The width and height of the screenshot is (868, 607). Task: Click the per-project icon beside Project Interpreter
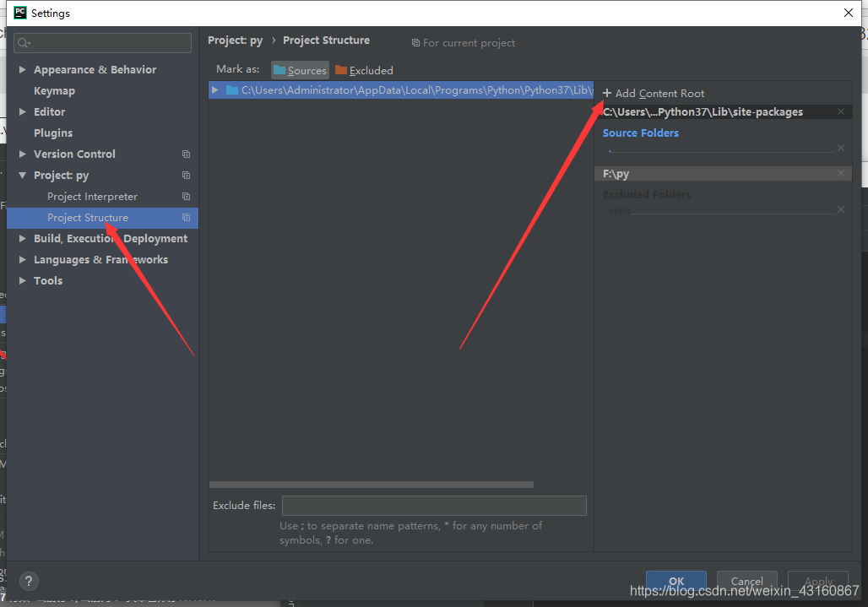(x=186, y=197)
